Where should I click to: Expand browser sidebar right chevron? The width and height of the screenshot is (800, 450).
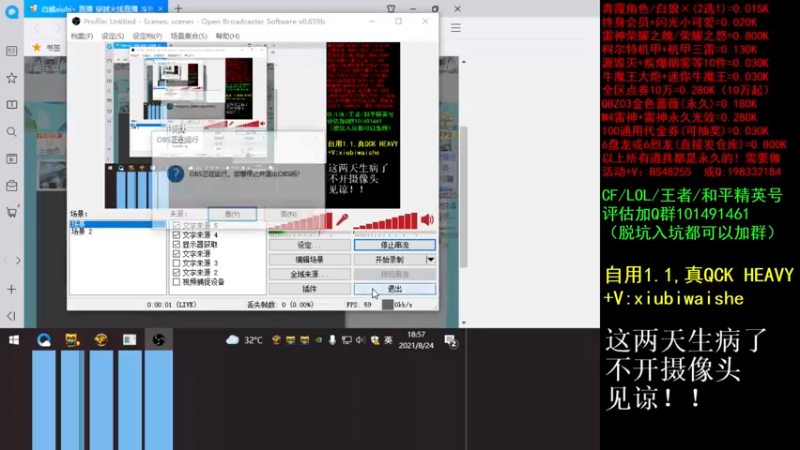pyautogui.click(x=18, y=261)
